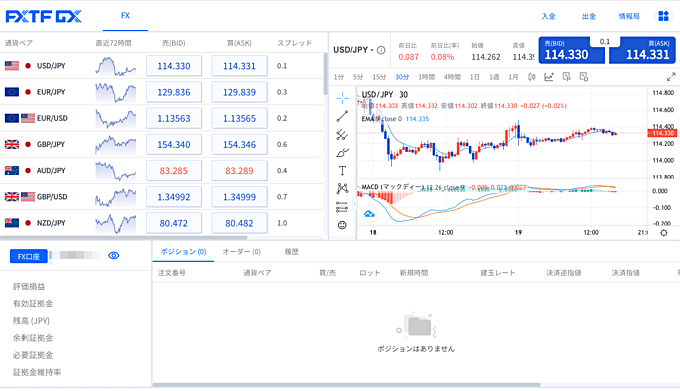Show USD/JPY instrument info
The image size is (680, 391).
pos(381,50)
